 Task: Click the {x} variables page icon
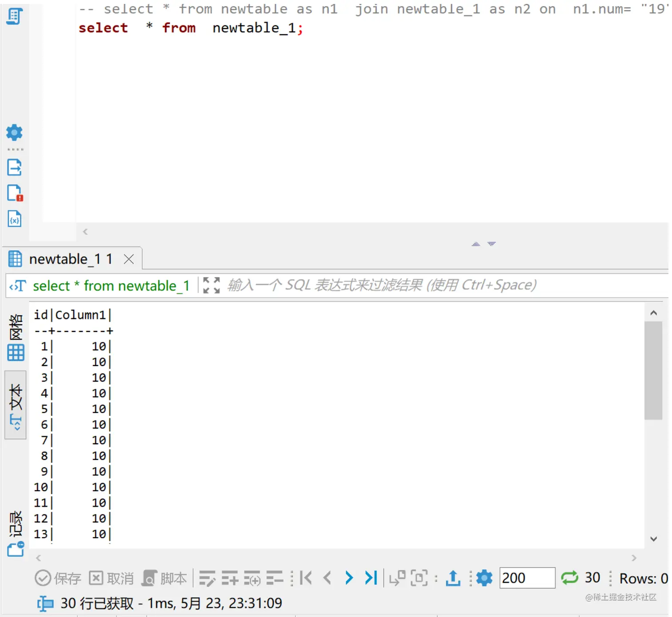coord(14,219)
